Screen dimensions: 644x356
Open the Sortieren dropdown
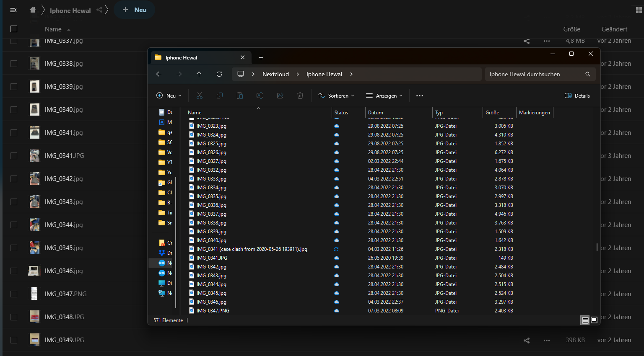point(336,95)
